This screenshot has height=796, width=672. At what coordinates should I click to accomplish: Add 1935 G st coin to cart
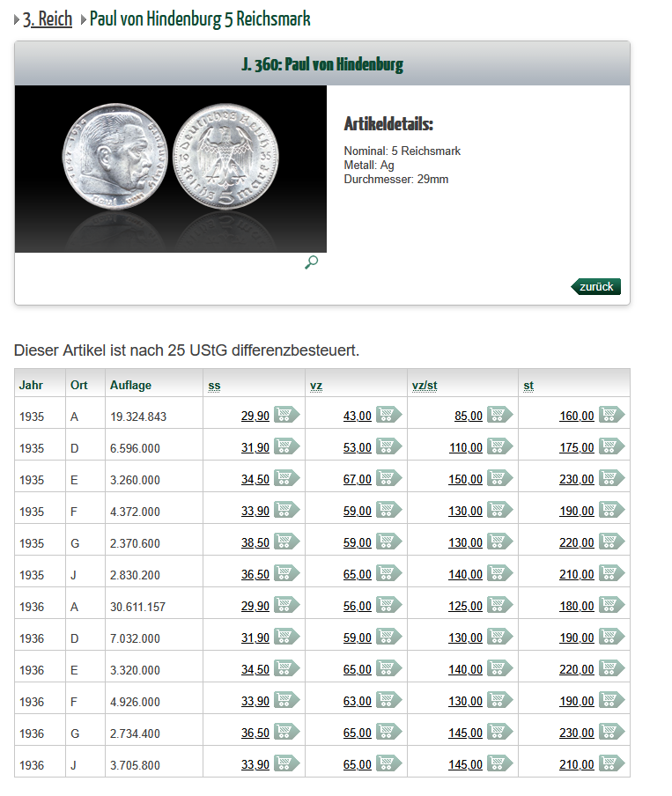[x=611, y=542]
